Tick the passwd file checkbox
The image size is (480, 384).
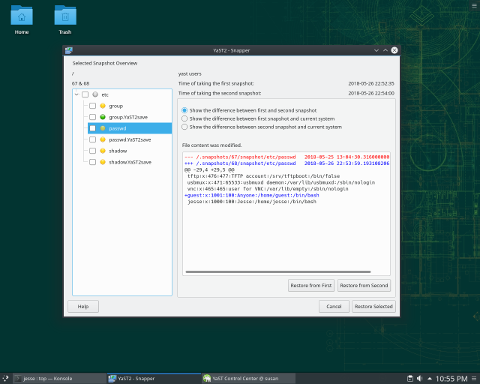(x=93, y=128)
